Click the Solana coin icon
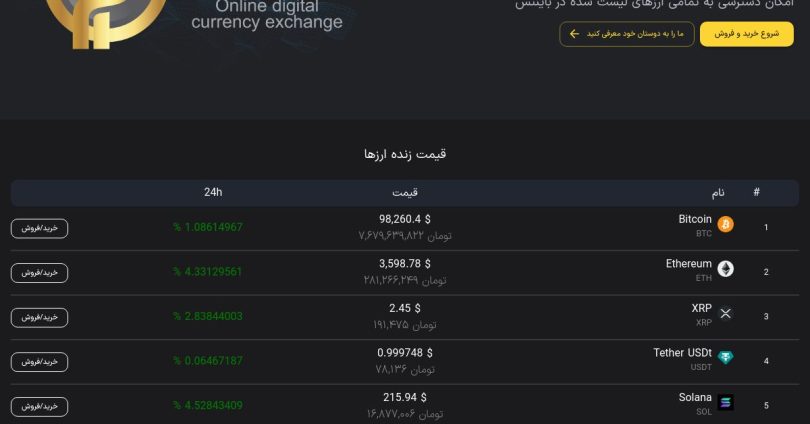Screen dimensions: 810x424 pos(725,403)
